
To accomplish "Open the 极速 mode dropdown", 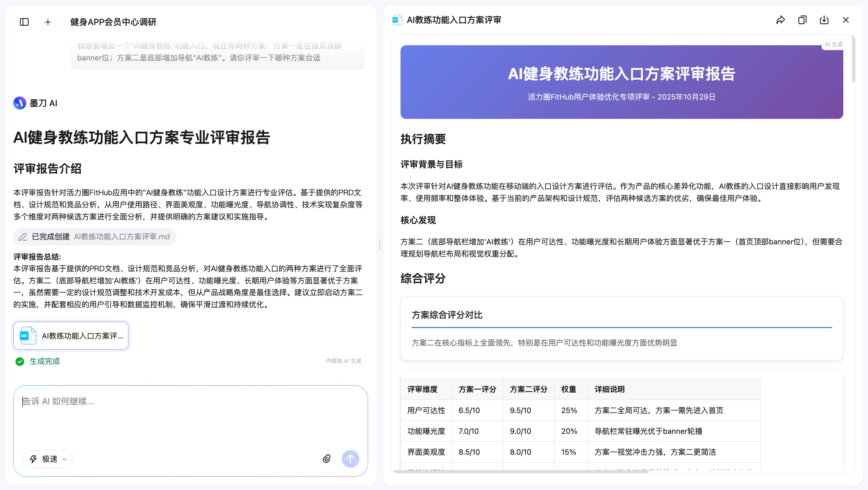I will click(48, 459).
